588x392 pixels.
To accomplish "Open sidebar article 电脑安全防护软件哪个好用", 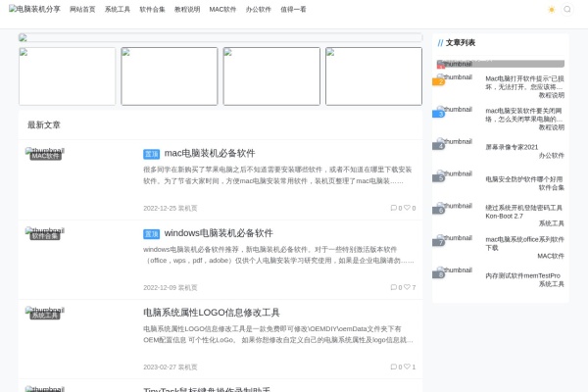I will [524, 179].
